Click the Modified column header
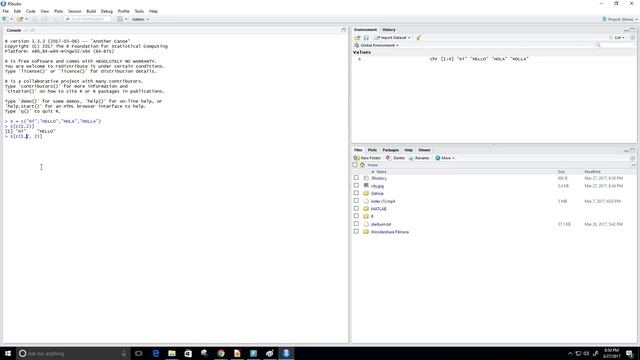This screenshot has width=640, height=360. [x=592, y=172]
